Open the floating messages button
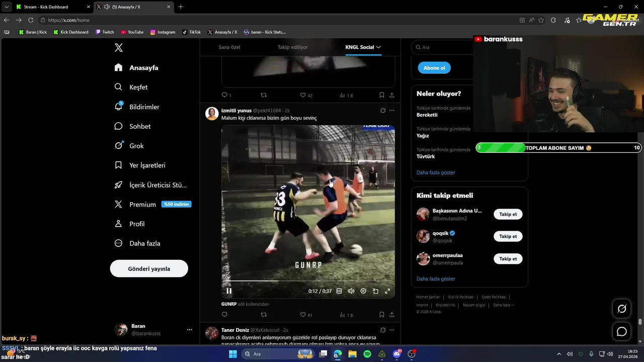644x362 pixels. pyautogui.click(x=622, y=331)
